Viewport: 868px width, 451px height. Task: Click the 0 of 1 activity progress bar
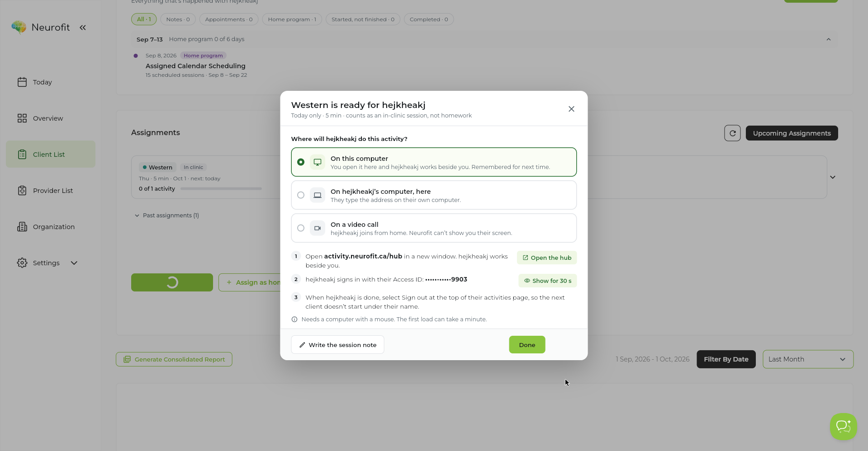[221, 188]
